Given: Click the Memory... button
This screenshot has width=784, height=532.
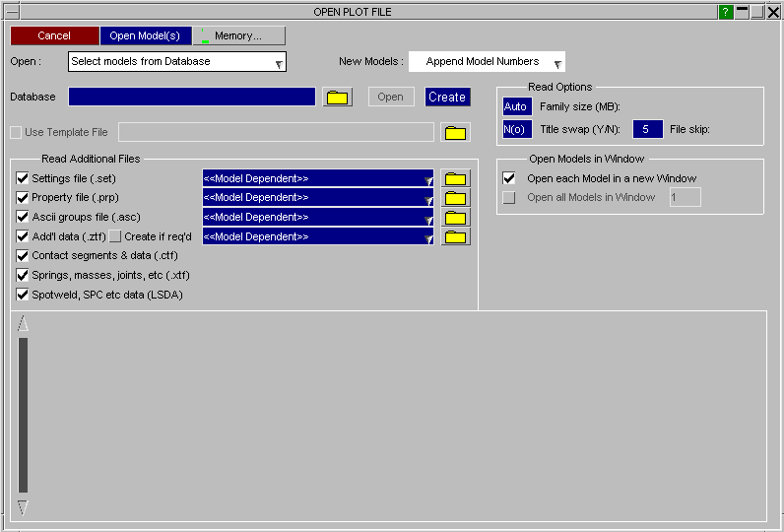Looking at the screenshot, I should pyautogui.click(x=238, y=35).
